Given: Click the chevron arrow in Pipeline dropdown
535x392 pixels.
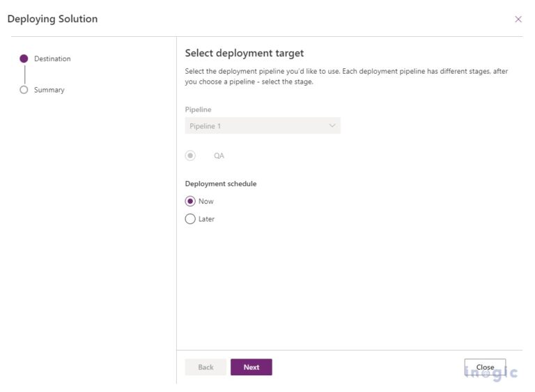Looking at the screenshot, I should point(332,126).
